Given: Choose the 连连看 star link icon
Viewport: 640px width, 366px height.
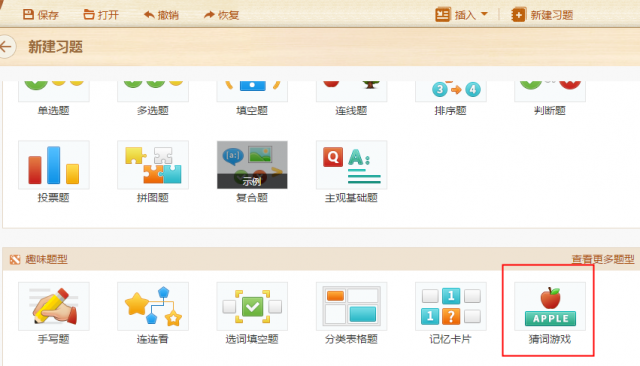Looking at the screenshot, I should tap(153, 306).
